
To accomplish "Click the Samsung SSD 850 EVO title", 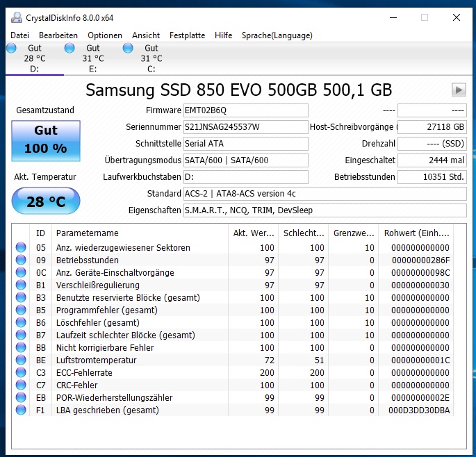I will [238, 90].
